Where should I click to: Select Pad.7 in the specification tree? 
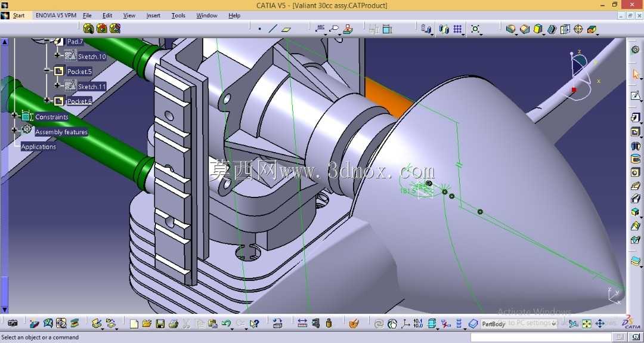pos(75,42)
